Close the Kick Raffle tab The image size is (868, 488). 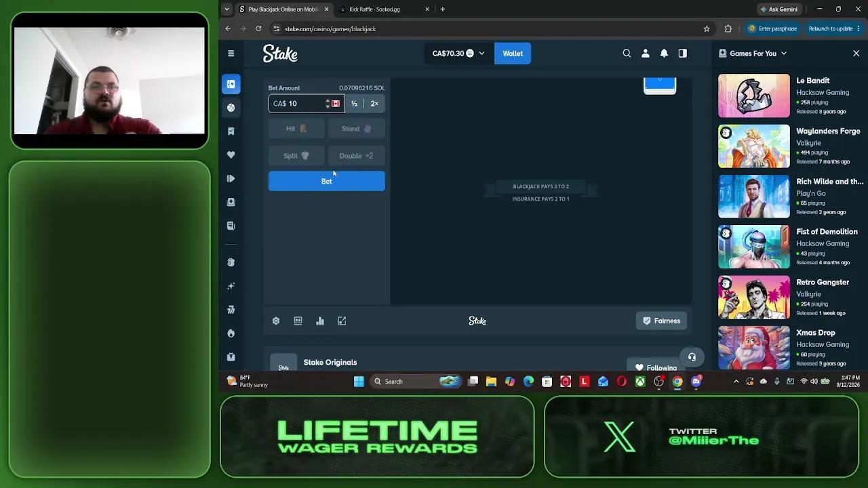(x=427, y=9)
